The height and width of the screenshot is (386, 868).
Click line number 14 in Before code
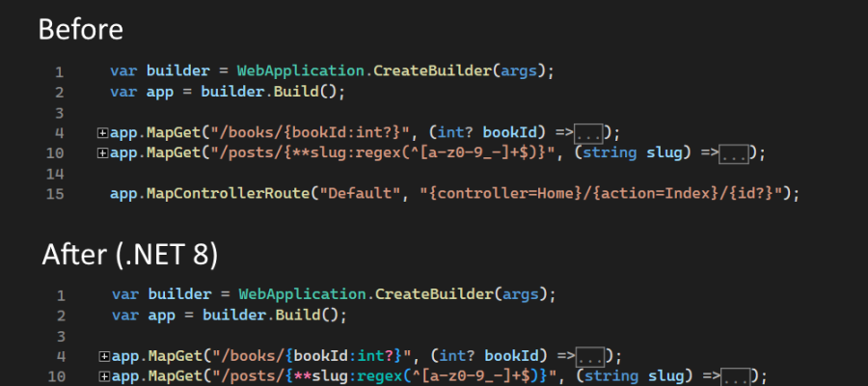pyautogui.click(x=55, y=175)
